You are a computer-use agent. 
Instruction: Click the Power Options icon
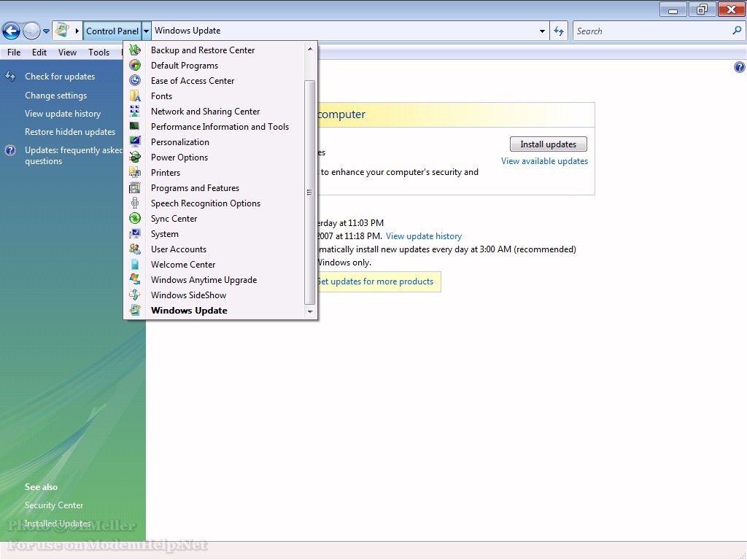(x=135, y=157)
